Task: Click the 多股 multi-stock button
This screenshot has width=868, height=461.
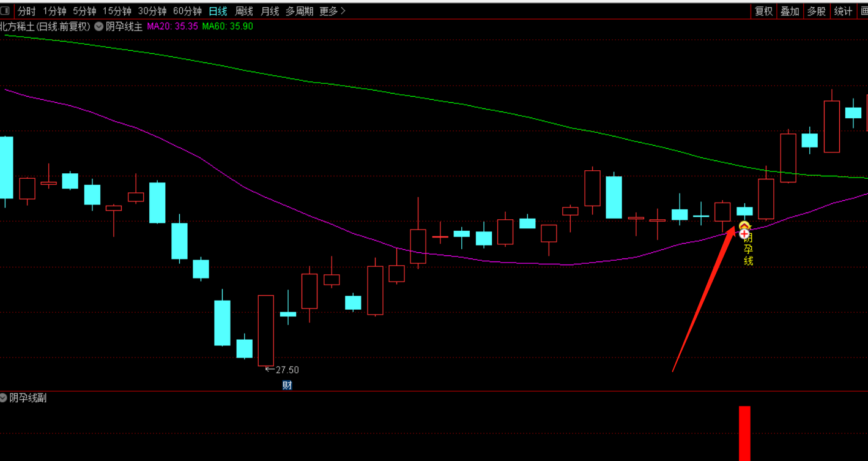Action: pos(816,11)
